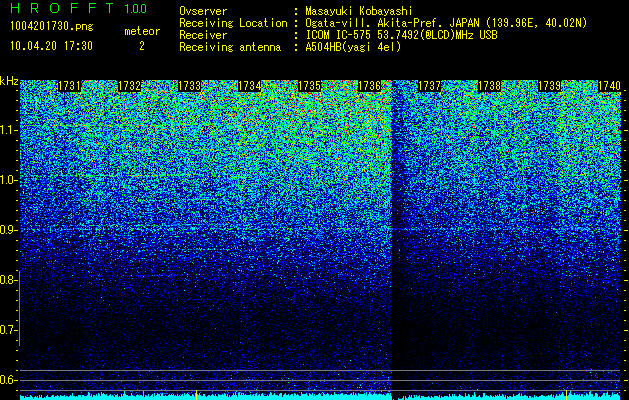The width and height of the screenshot is (629, 400).
Task: Click the 1734 time marker label
Action: [x=250, y=86]
